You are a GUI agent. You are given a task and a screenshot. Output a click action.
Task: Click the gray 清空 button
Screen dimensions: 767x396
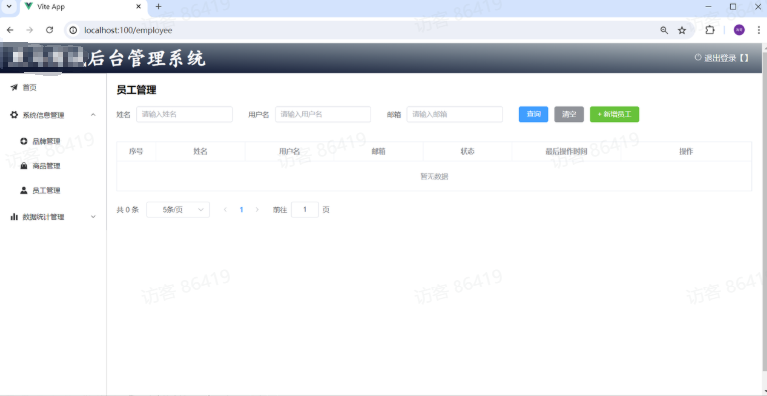[569, 114]
